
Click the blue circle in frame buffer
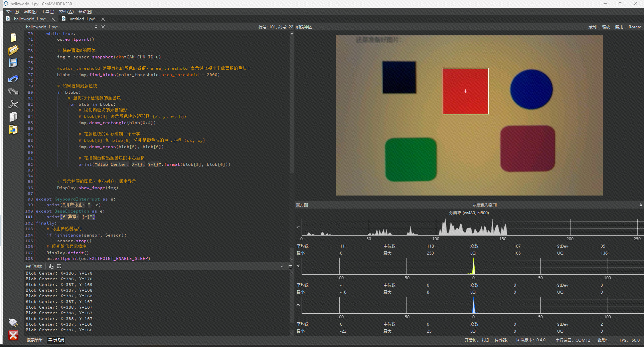(x=531, y=89)
